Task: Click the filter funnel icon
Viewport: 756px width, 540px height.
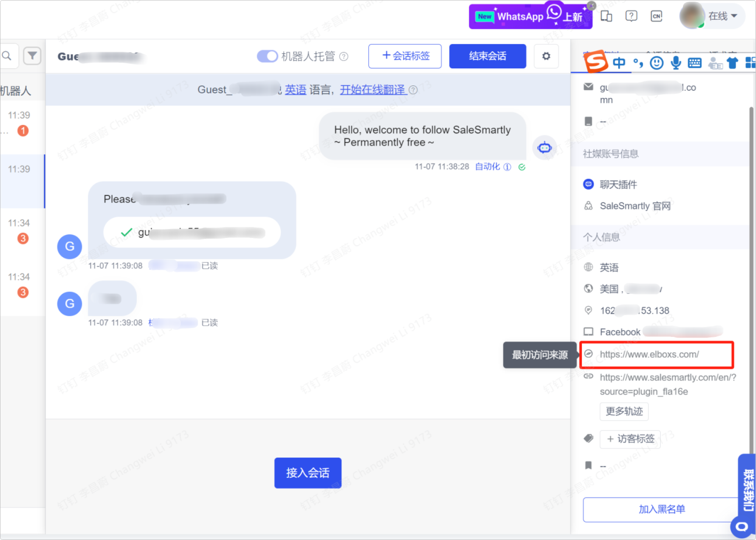Action: pyautogui.click(x=32, y=56)
